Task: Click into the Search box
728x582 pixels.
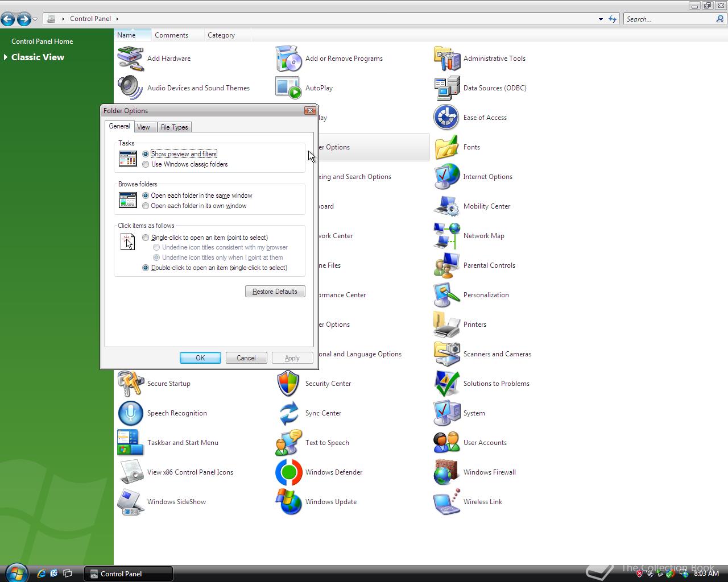Action: pos(670,19)
